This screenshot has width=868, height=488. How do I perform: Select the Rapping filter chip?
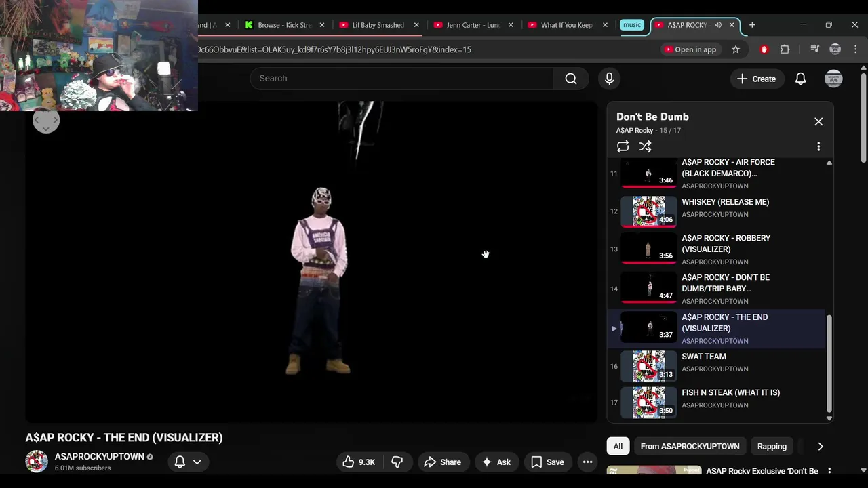[x=772, y=446]
